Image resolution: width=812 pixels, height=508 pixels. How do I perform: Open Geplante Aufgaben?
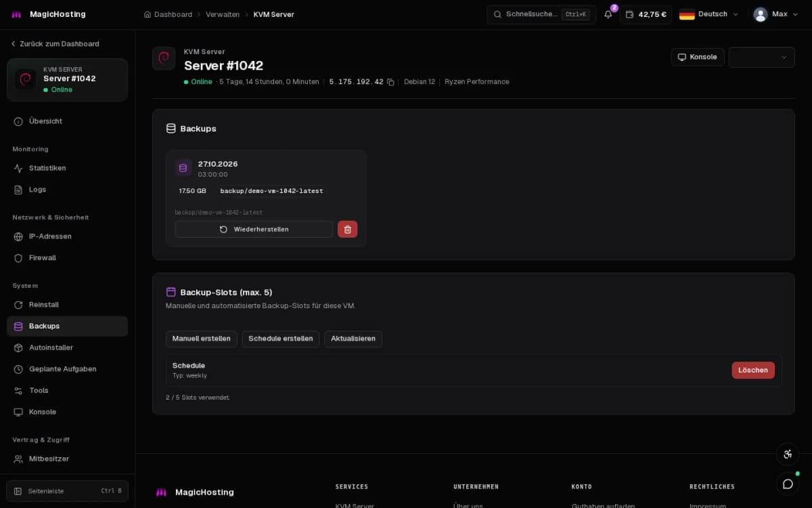67,369
